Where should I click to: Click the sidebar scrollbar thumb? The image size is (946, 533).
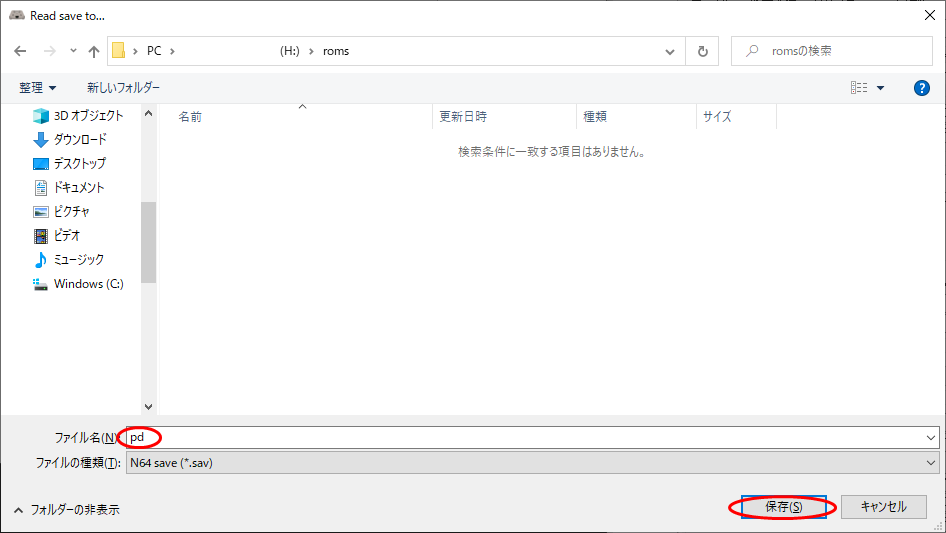[x=148, y=242]
